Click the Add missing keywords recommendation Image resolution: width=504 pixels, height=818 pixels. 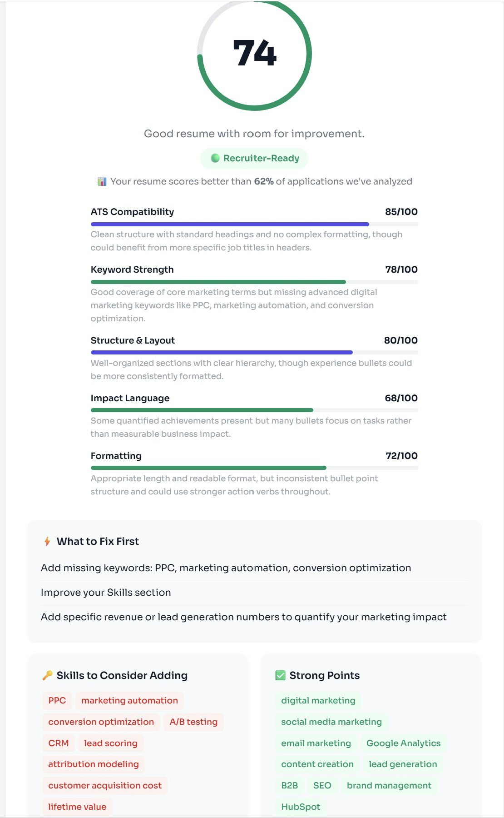226,568
